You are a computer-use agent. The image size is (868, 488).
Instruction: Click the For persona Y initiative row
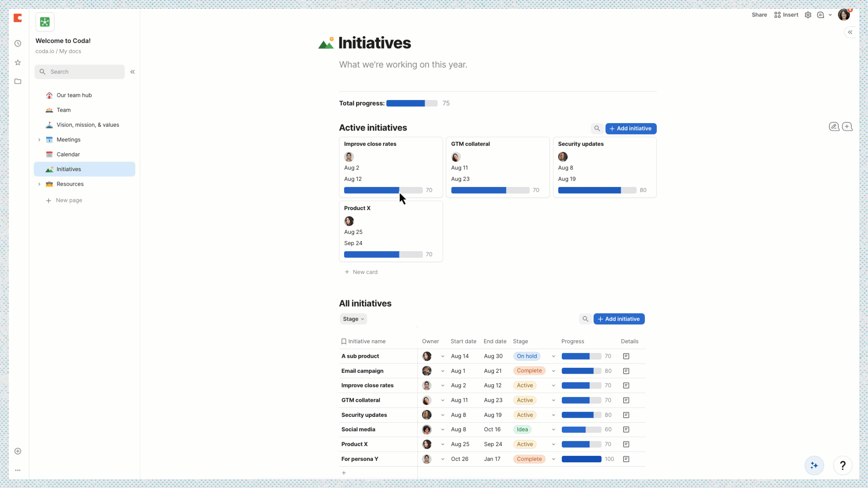pyautogui.click(x=360, y=459)
